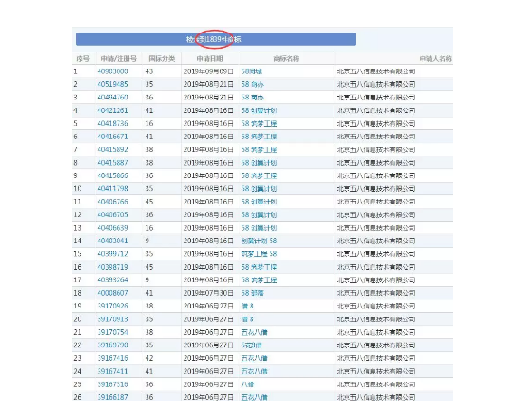Open the 58 筑梦工程 trademark in row 7
Image resolution: width=532 pixels, height=407 pixels.
coord(259,149)
